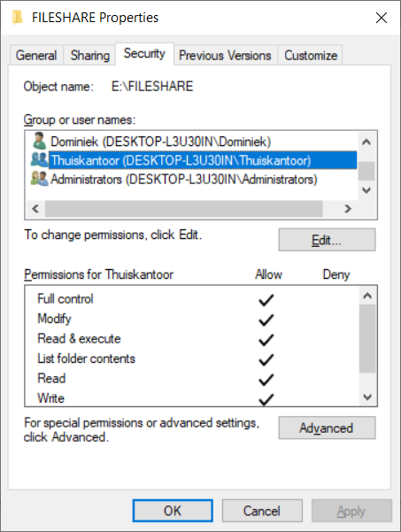Click the folder icon in title bar
The height and width of the screenshot is (532, 401).
point(18,18)
